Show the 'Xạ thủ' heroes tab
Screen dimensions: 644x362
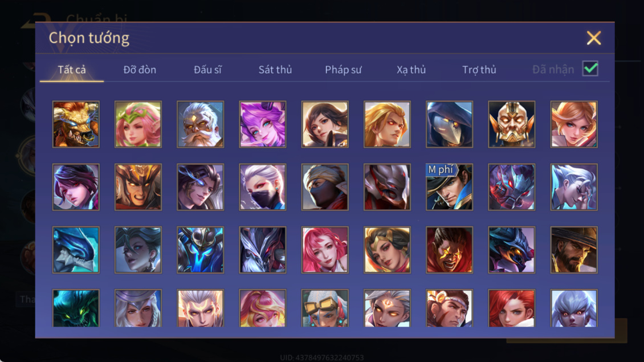411,70
